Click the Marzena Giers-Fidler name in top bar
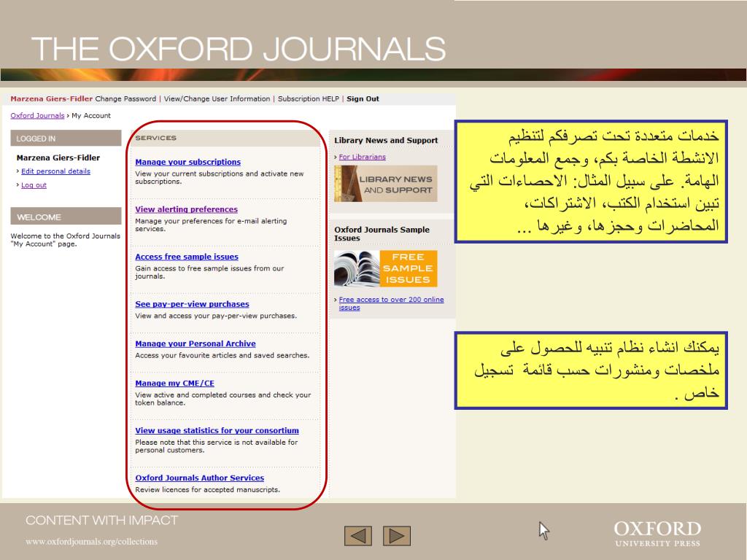This screenshot has width=747, height=560. coord(52,98)
